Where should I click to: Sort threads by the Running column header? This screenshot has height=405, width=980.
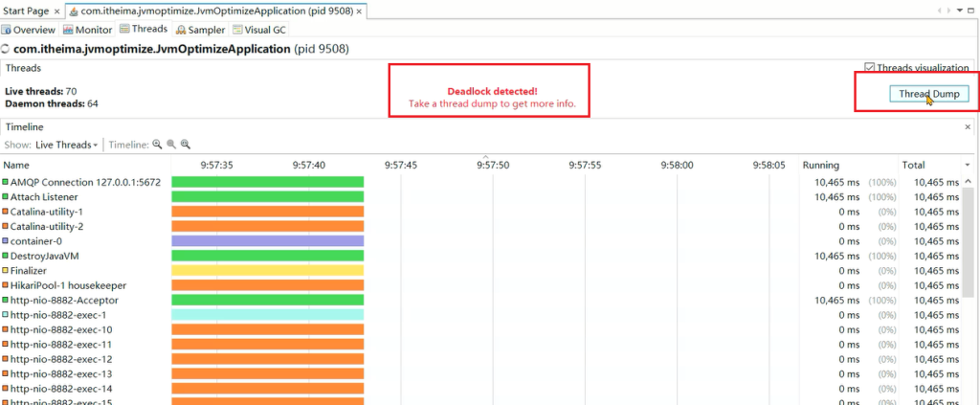pos(820,165)
